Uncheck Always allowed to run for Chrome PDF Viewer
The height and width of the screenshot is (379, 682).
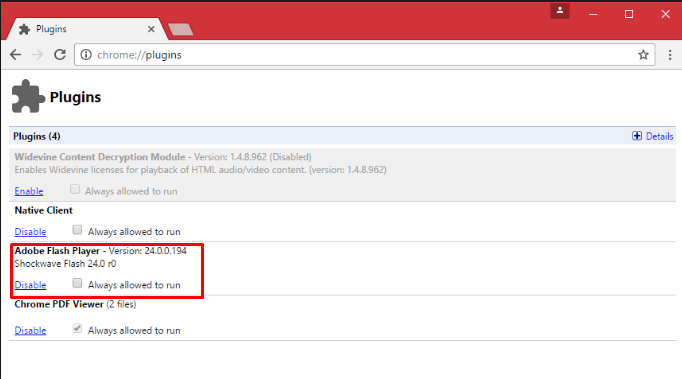pos(77,329)
